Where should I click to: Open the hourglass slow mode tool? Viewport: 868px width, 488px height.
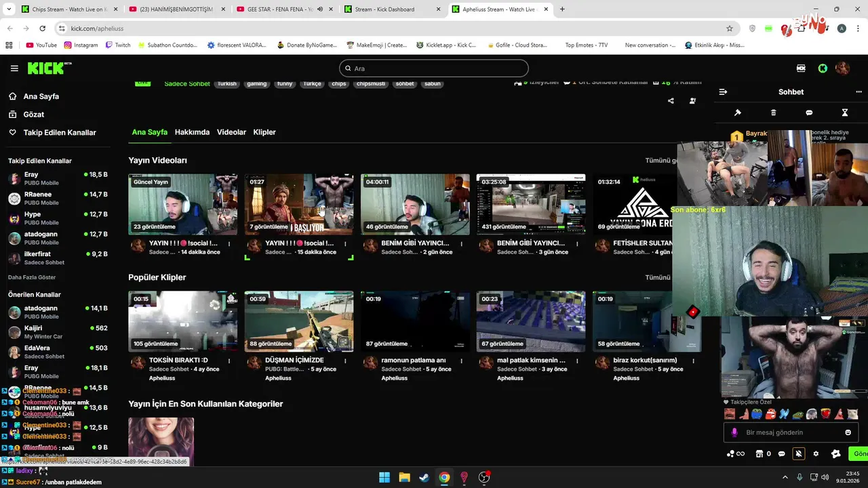(845, 113)
